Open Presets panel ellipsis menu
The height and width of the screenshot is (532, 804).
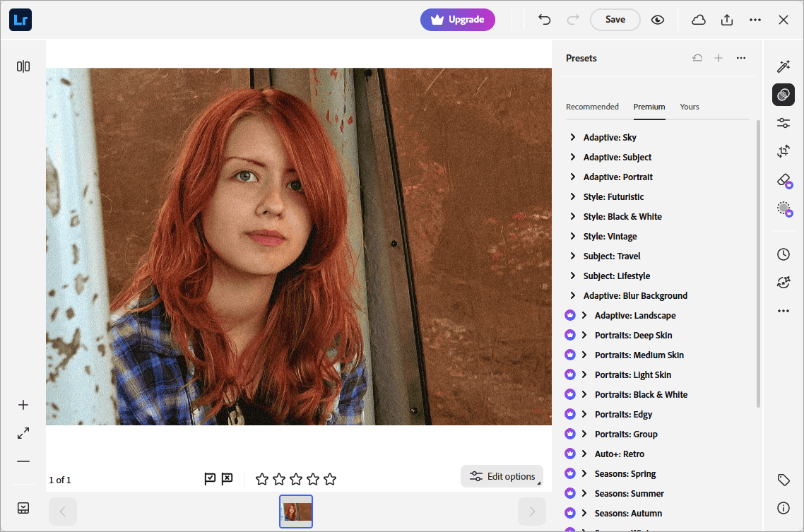click(741, 58)
